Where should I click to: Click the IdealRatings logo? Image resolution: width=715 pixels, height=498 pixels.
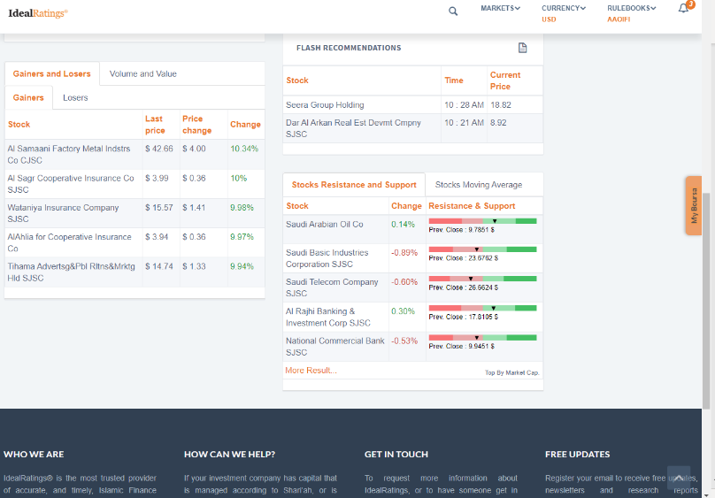point(38,13)
